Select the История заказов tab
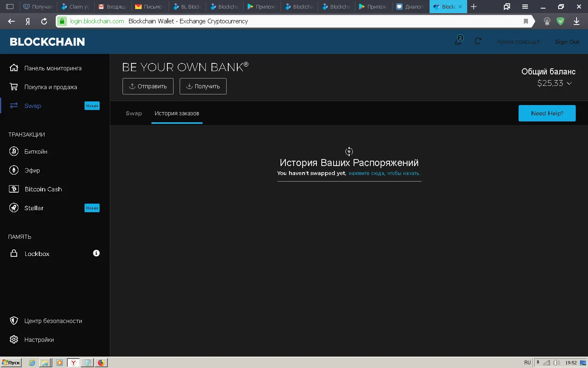 coord(177,113)
